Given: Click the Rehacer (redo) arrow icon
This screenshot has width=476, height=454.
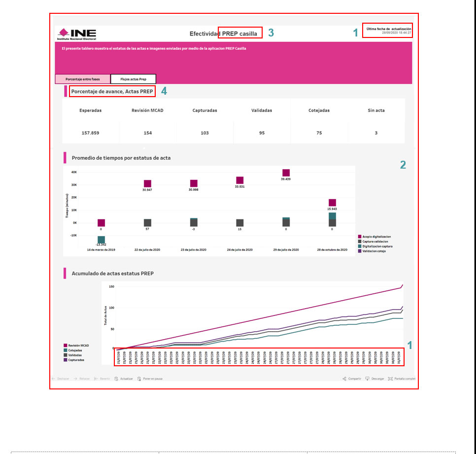Looking at the screenshot, I should pos(75,379).
